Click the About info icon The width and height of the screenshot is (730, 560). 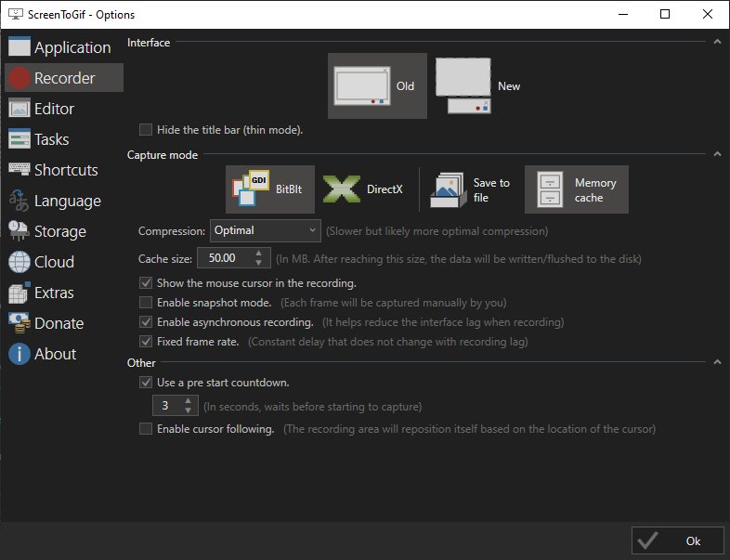pos(20,354)
